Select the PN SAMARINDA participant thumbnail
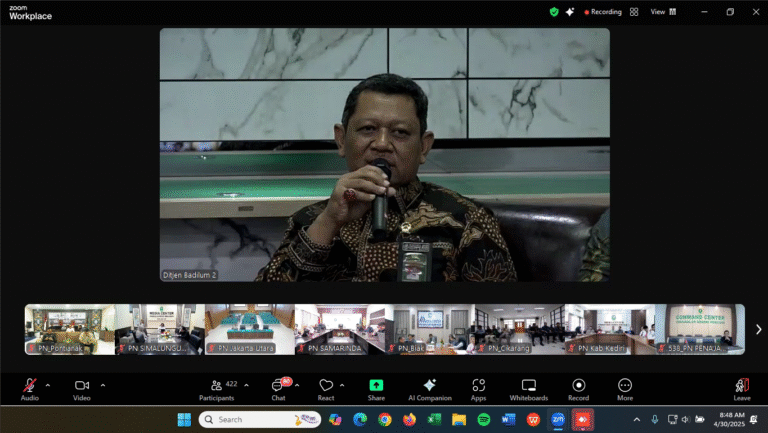Screen dimensions: 768x433 click(339, 329)
